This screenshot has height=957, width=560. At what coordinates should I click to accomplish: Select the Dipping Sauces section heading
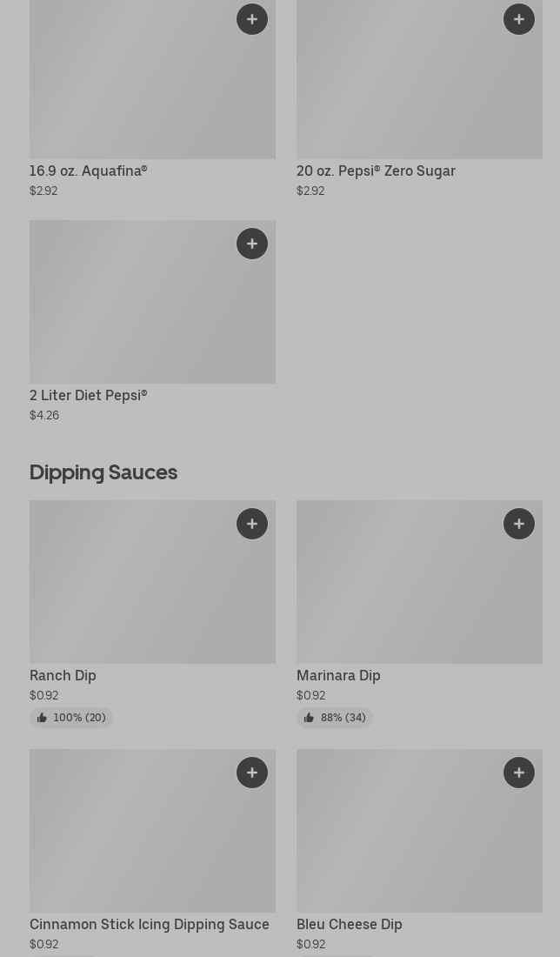click(x=103, y=472)
